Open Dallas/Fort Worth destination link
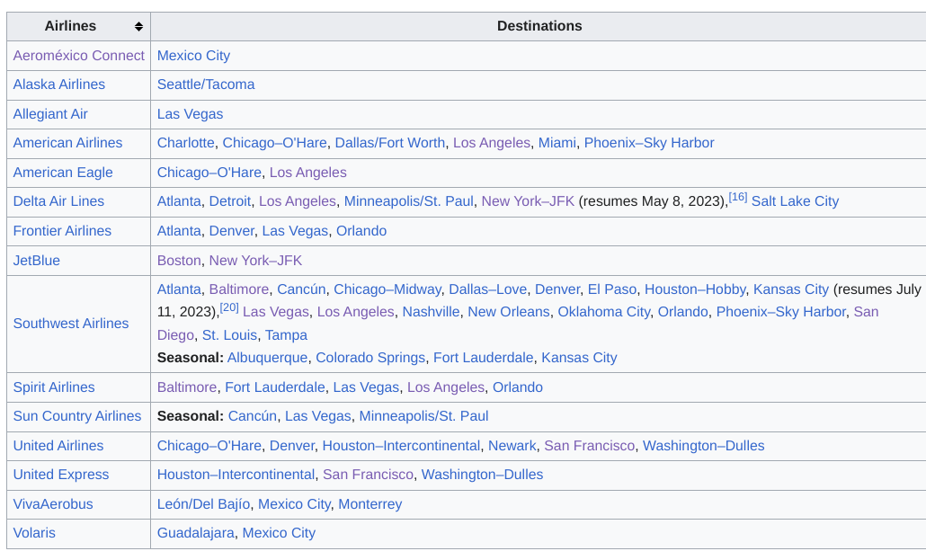The image size is (926, 560). click(390, 143)
